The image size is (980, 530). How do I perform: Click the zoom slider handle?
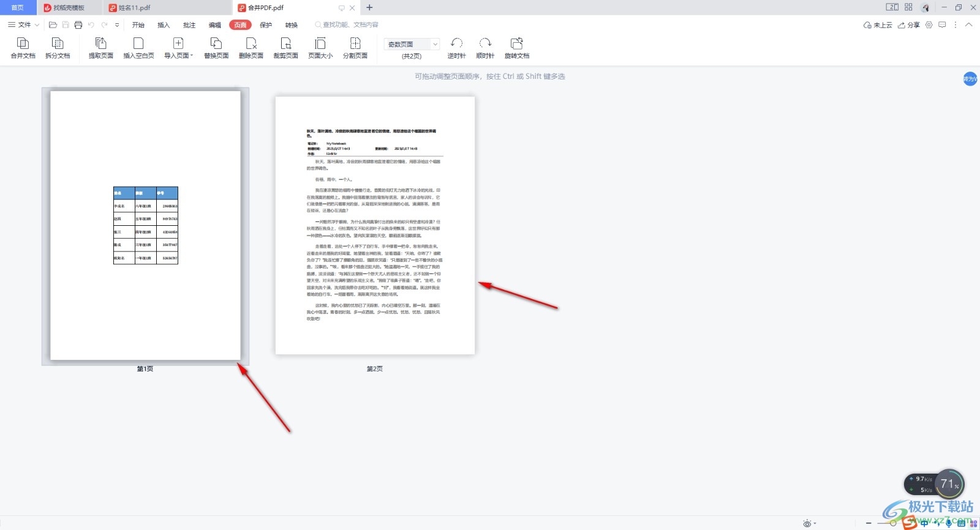click(893, 523)
